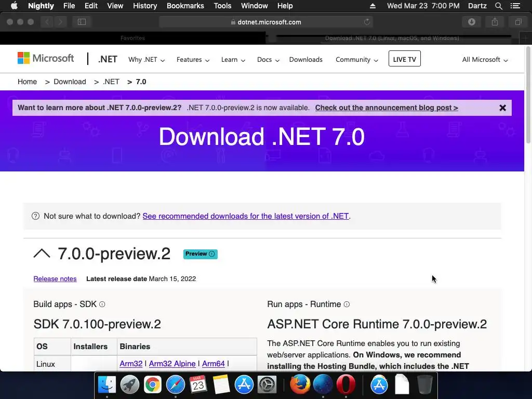Click the Preview badge info icon

(212, 254)
